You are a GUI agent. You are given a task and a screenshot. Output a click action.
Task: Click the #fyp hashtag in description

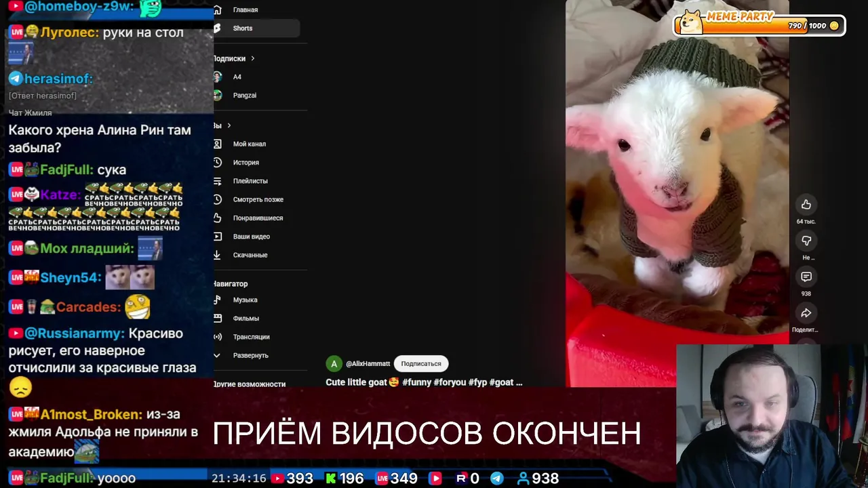coord(477,382)
